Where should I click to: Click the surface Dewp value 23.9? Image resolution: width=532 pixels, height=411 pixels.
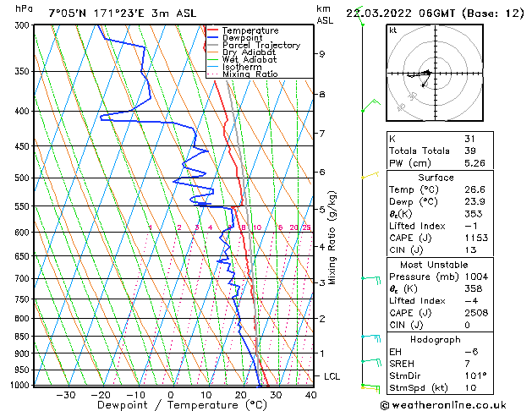474,202
